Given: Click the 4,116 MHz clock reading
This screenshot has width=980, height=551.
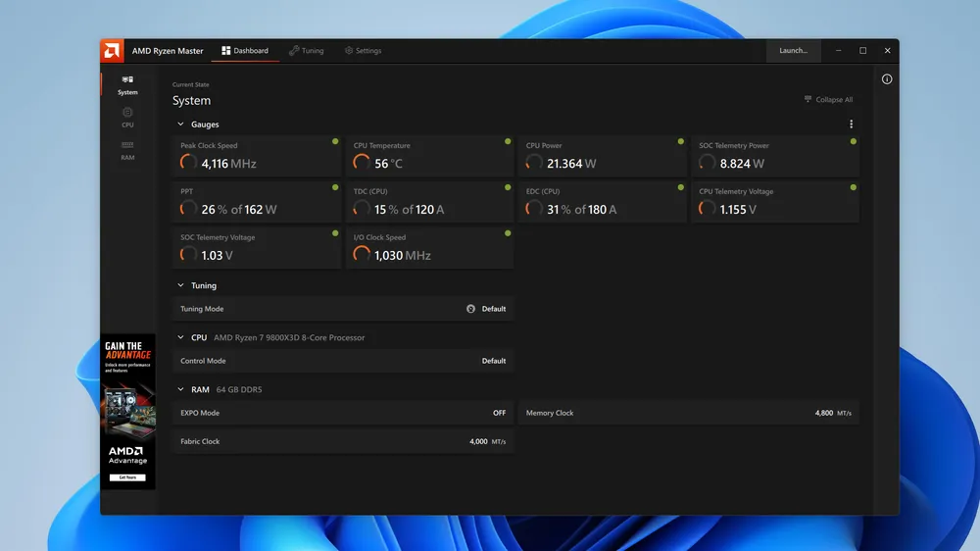Looking at the screenshot, I should point(228,163).
